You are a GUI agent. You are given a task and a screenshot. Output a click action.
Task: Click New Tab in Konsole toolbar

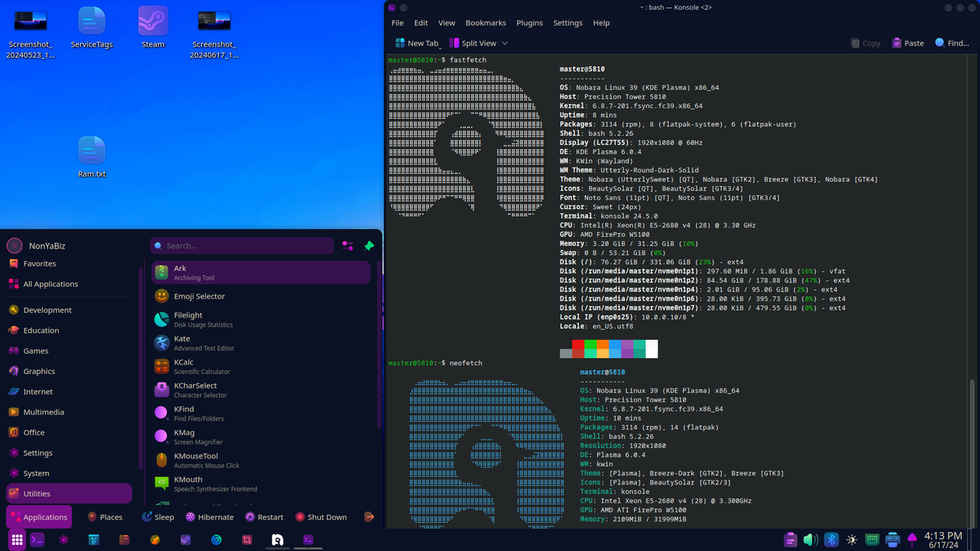[416, 44]
